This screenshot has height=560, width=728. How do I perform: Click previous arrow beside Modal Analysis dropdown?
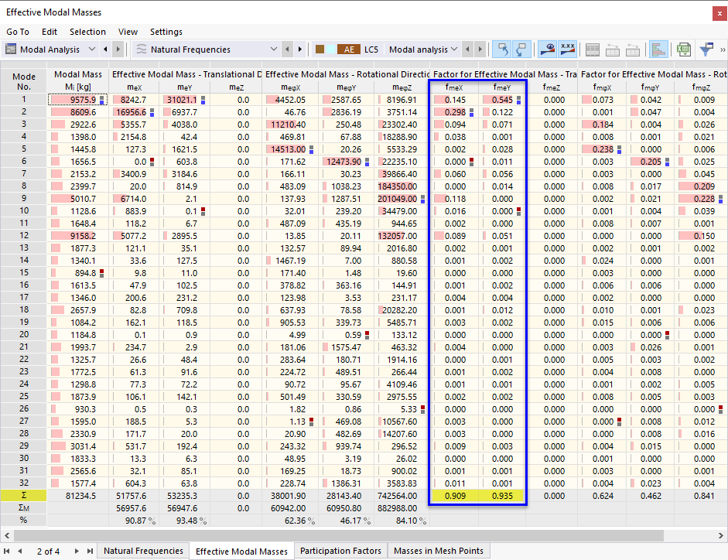pyautogui.click(x=106, y=50)
